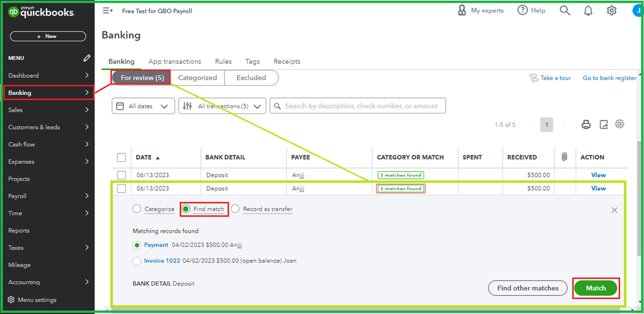Switch to the Tags tab

point(253,62)
